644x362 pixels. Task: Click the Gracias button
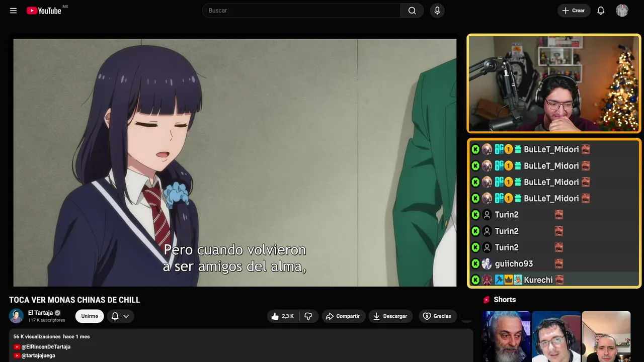(437, 316)
